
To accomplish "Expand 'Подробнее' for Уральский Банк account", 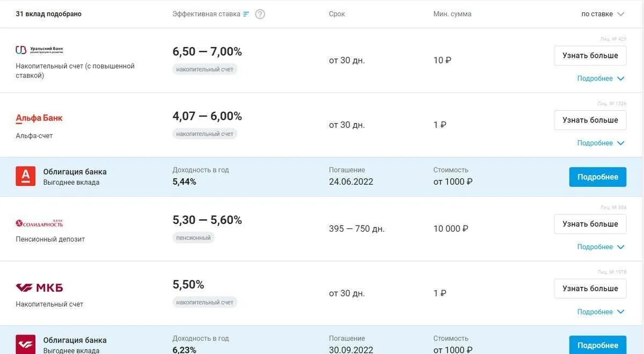I will (601, 78).
